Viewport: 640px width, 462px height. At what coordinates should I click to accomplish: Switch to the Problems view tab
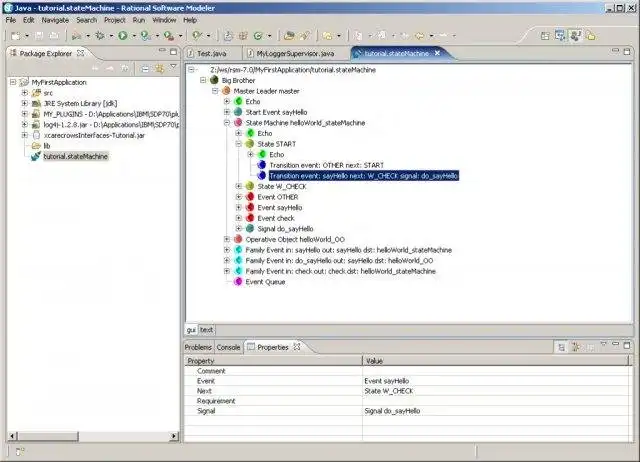click(x=198, y=347)
